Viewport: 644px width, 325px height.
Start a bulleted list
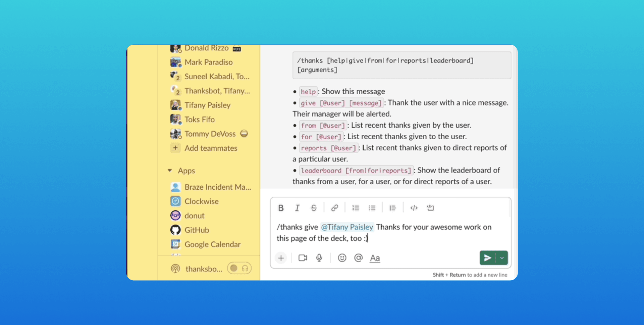[372, 208]
